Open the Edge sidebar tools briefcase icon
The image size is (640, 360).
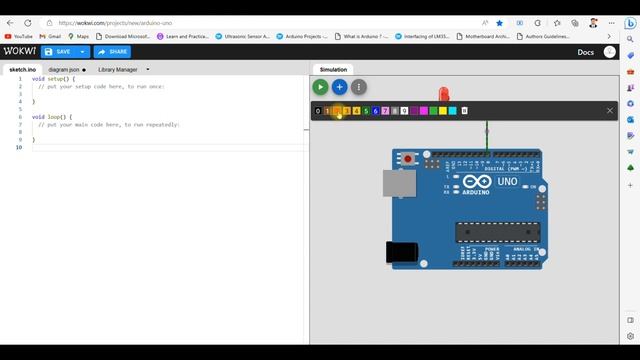click(x=630, y=71)
